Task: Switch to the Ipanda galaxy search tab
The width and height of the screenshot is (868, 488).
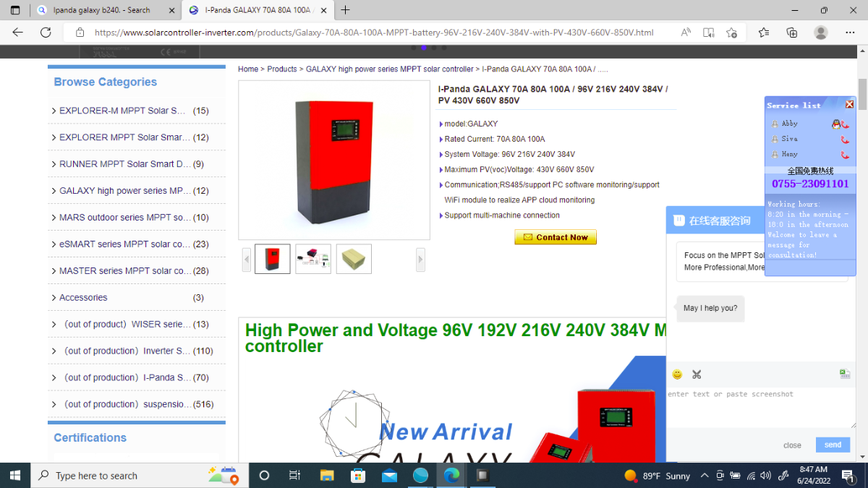Action: (105, 10)
